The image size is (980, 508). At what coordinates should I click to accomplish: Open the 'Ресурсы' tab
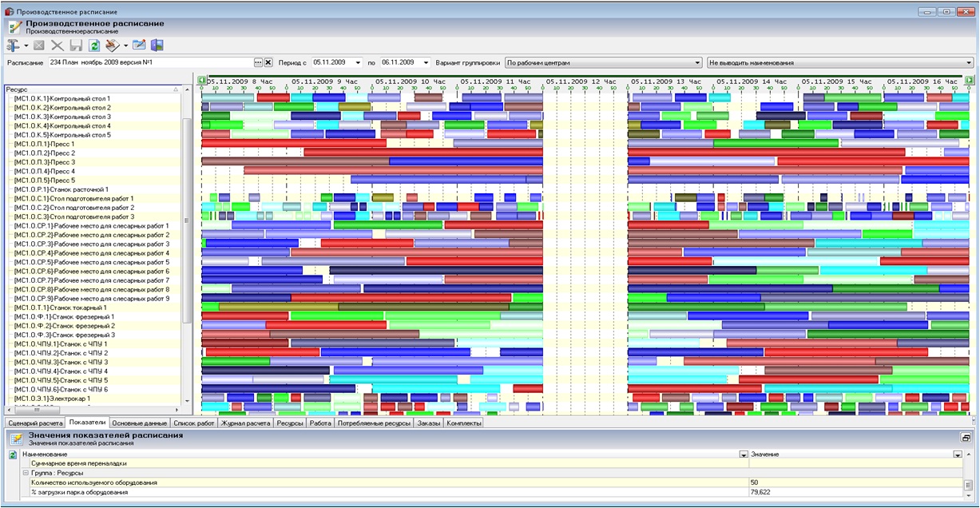tap(290, 423)
